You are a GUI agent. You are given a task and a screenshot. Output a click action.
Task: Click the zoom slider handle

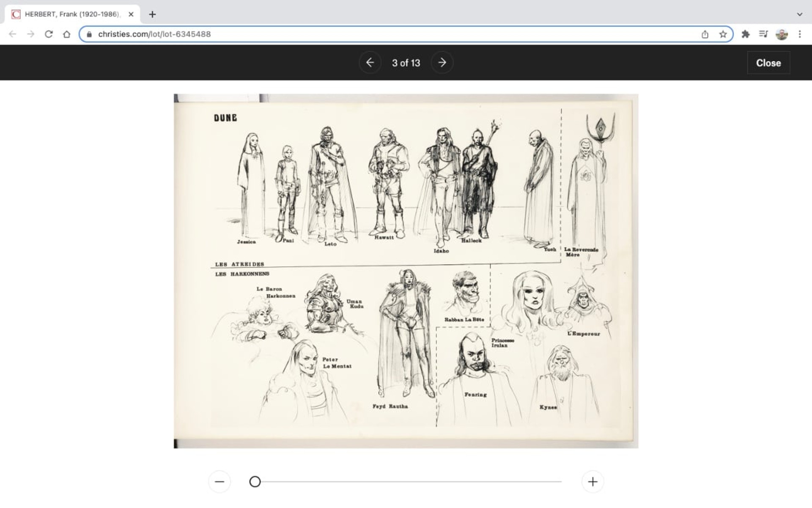[x=255, y=482]
